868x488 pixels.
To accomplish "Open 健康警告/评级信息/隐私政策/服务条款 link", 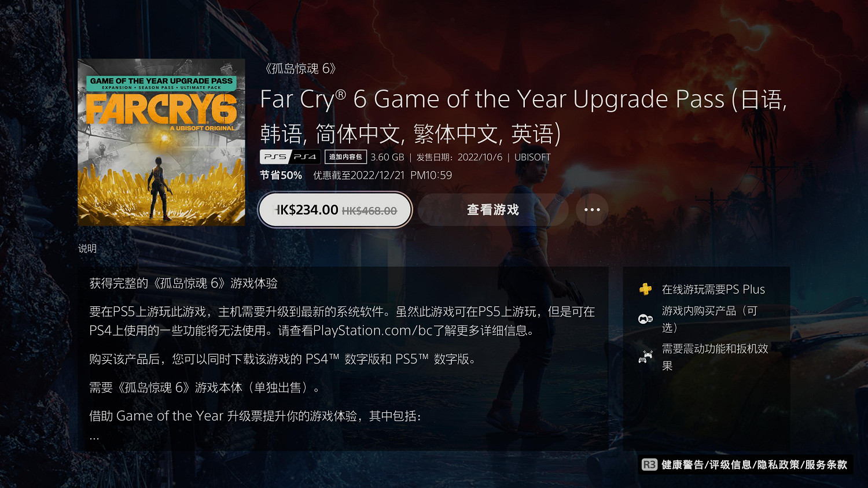I will (x=754, y=464).
